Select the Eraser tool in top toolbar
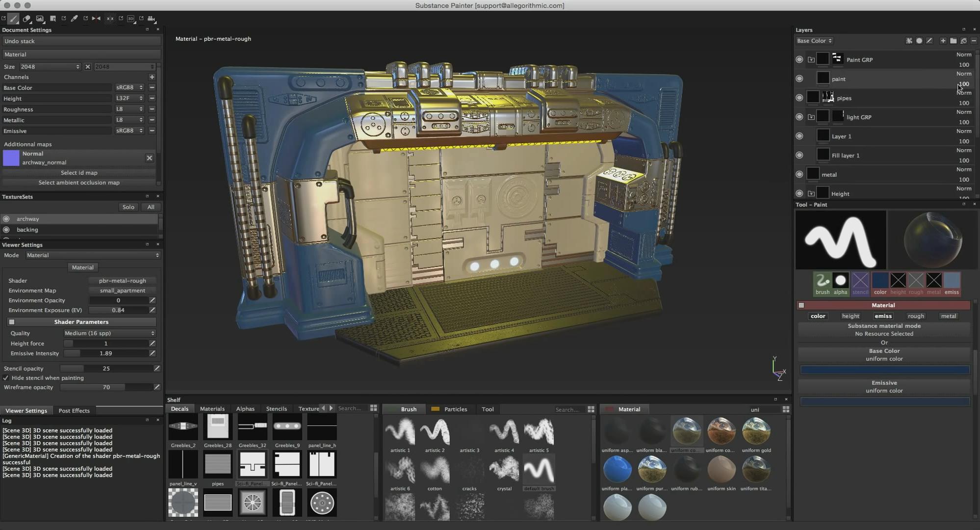The height and width of the screenshot is (530, 980). coord(26,19)
